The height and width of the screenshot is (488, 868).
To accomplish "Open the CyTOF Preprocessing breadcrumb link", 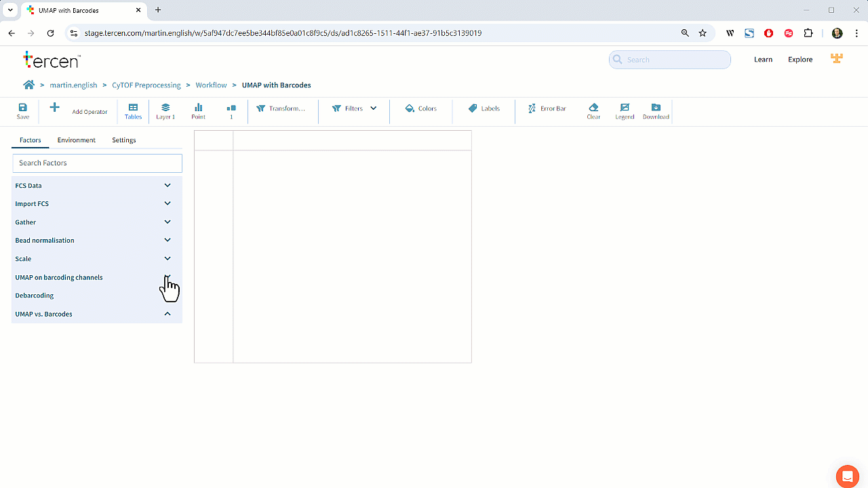I will tap(146, 85).
